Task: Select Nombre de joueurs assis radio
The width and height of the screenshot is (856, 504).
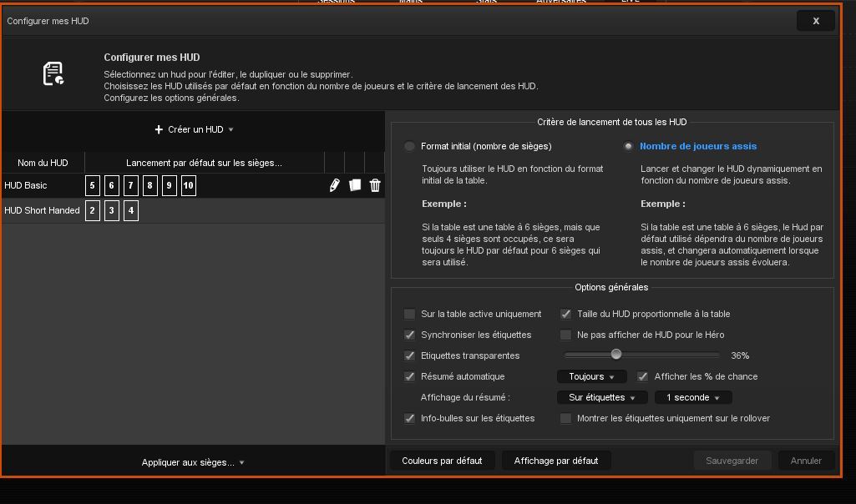Action: (628, 146)
